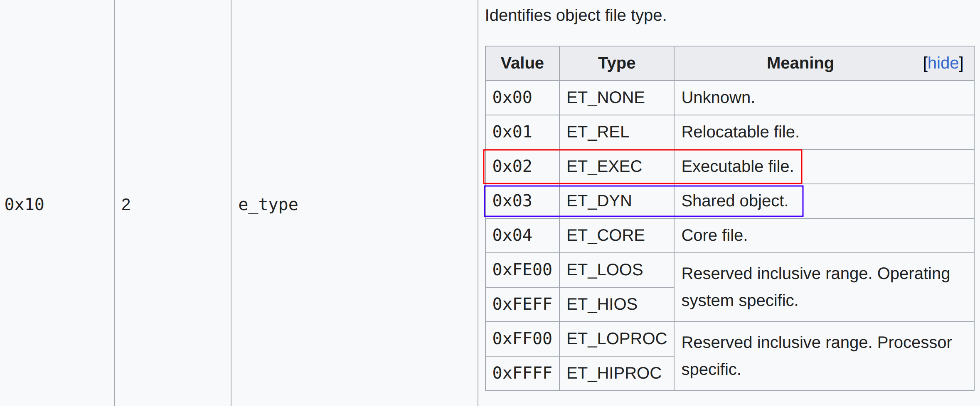Collapse the e_type values table via hide

click(x=943, y=63)
